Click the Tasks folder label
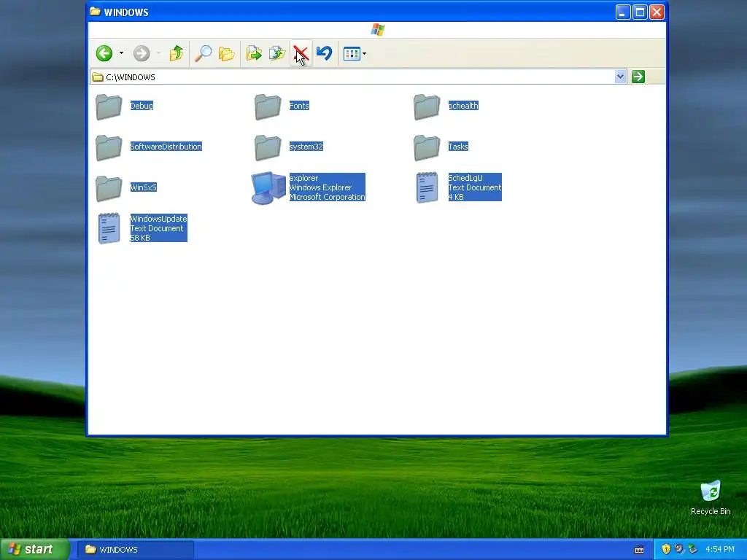The image size is (747, 560). point(458,147)
